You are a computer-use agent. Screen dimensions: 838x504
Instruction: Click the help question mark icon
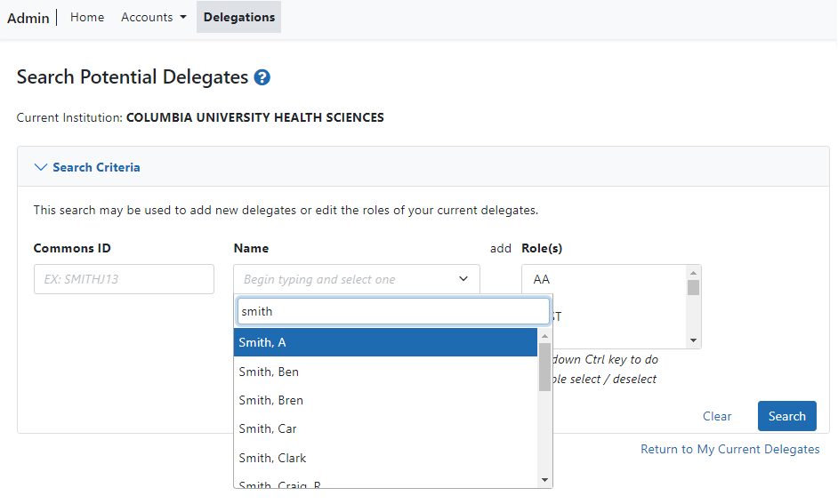pyautogui.click(x=262, y=77)
